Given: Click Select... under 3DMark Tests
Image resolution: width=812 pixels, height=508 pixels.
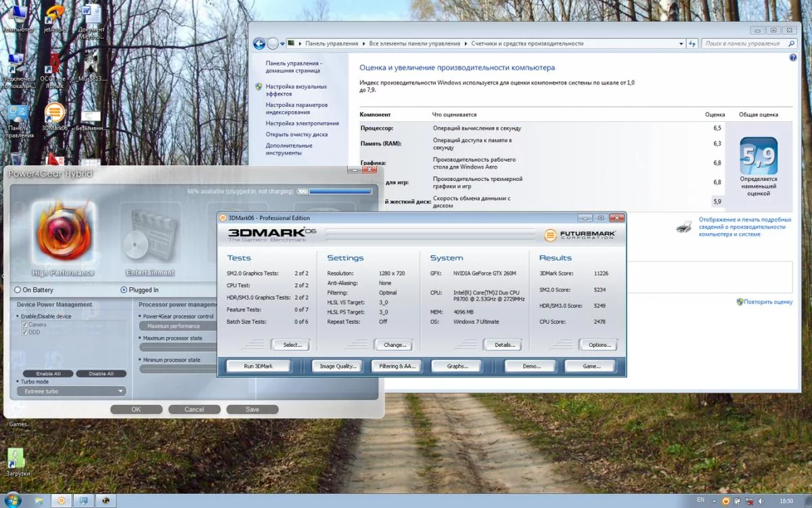Looking at the screenshot, I should 292,345.
